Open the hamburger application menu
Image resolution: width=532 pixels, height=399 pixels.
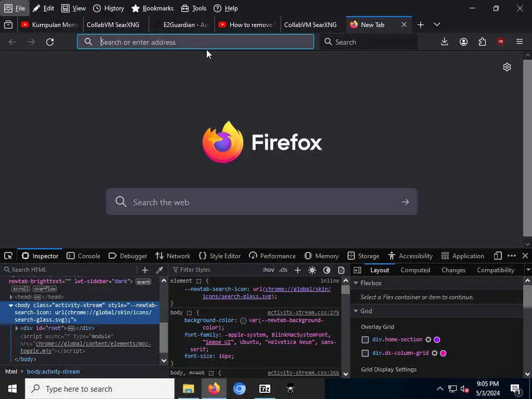tap(520, 42)
